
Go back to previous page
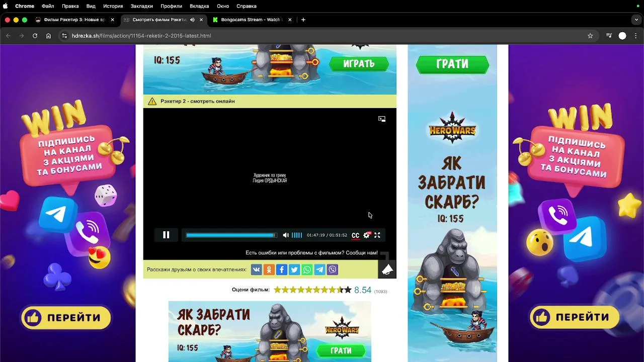8,36
